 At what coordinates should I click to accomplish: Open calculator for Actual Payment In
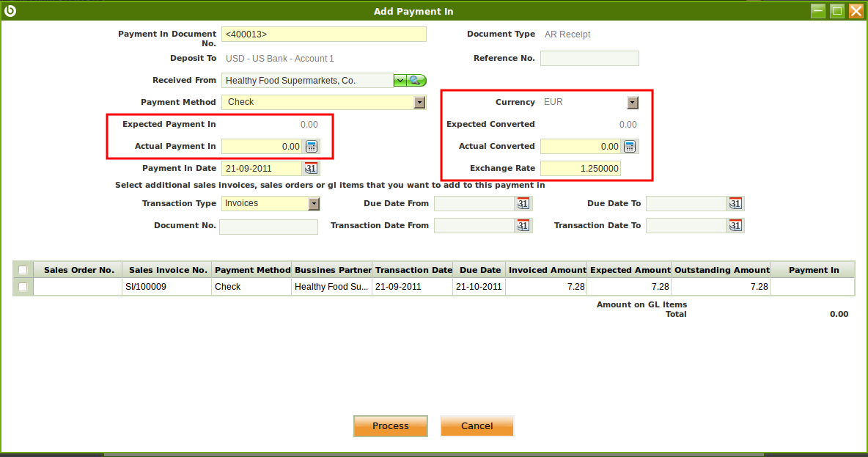[311, 147]
